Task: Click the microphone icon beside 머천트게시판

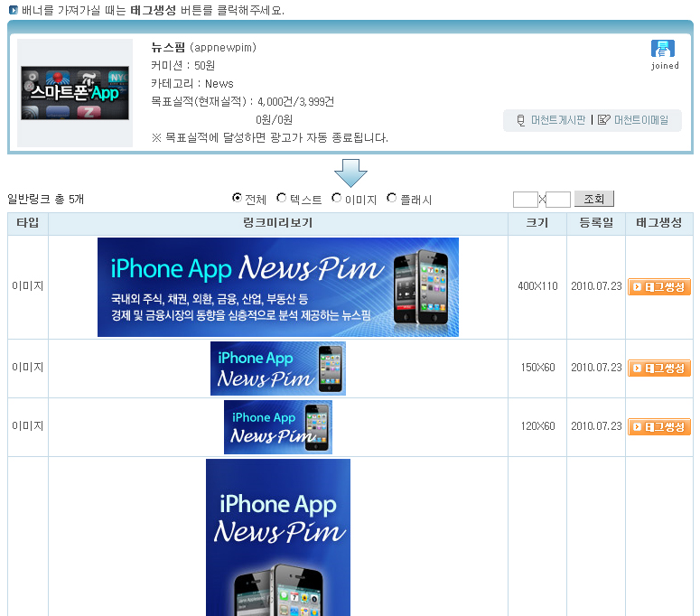Action: [520, 120]
